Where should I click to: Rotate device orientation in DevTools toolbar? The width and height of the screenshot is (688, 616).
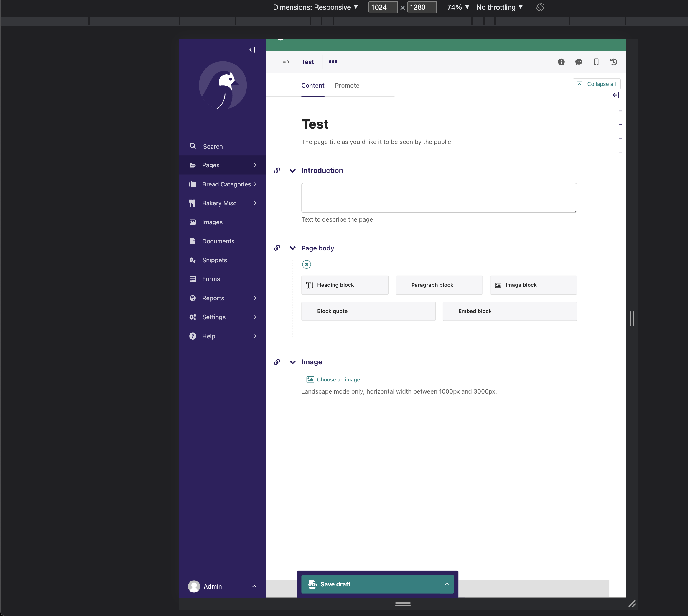pyautogui.click(x=540, y=7)
